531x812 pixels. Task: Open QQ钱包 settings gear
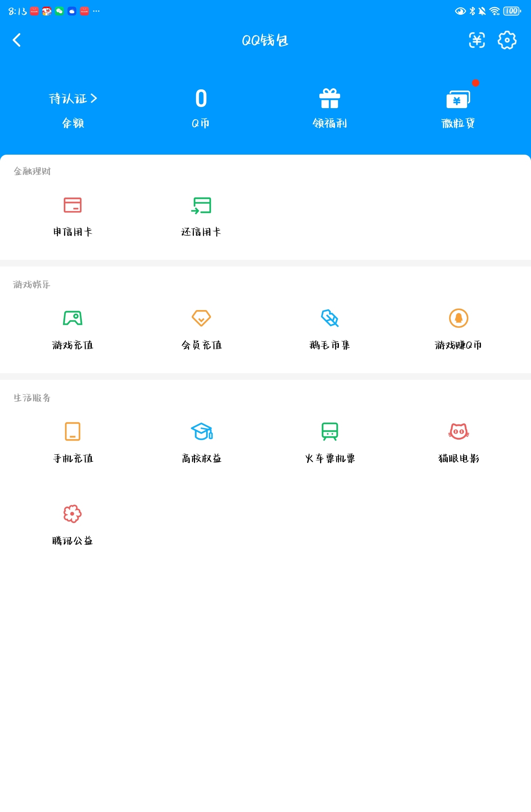pyautogui.click(x=507, y=40)
